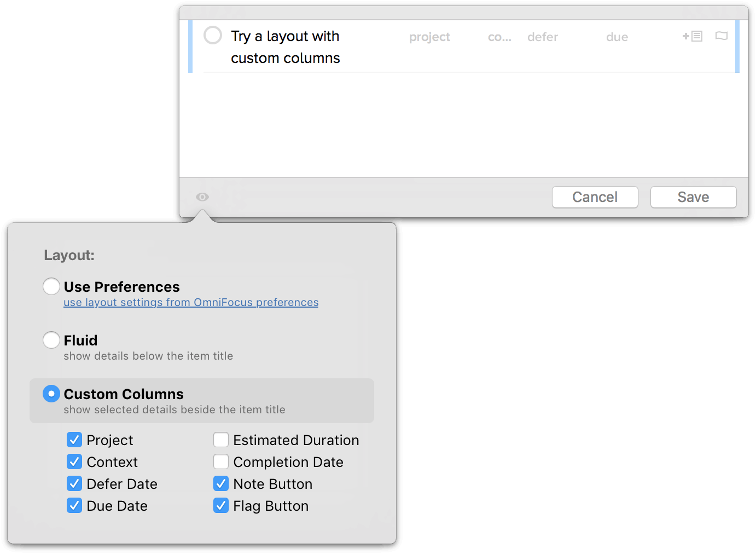Click the Save button

[694, 197]
